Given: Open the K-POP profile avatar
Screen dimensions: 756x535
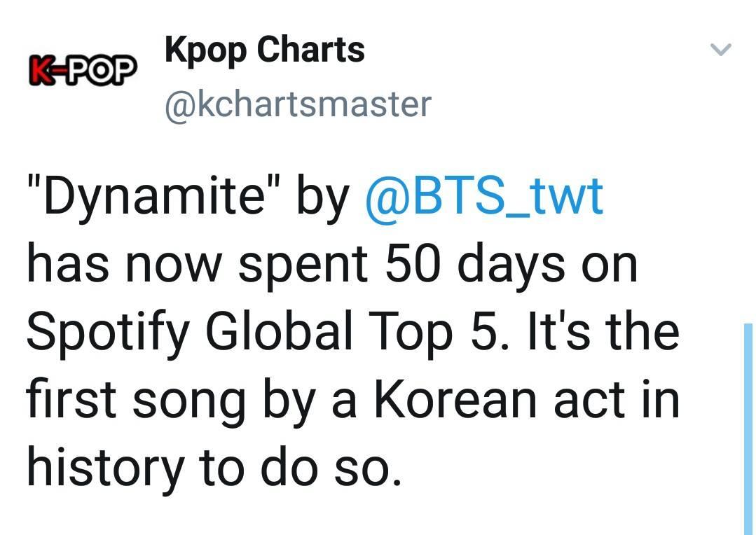Looking at the screenshot, I should [x=83, y=70].
